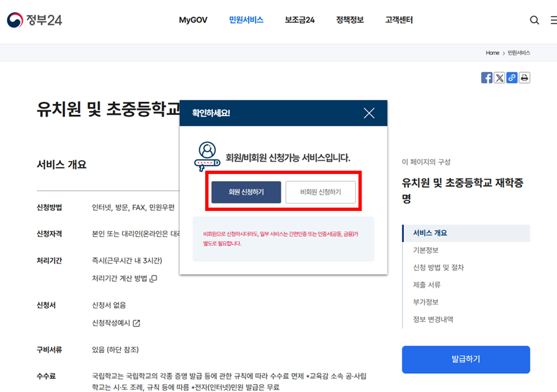Open 정책정보 from the navigation bar
The height and width of the screenshot is (392, 557).
tap(349, 20)
